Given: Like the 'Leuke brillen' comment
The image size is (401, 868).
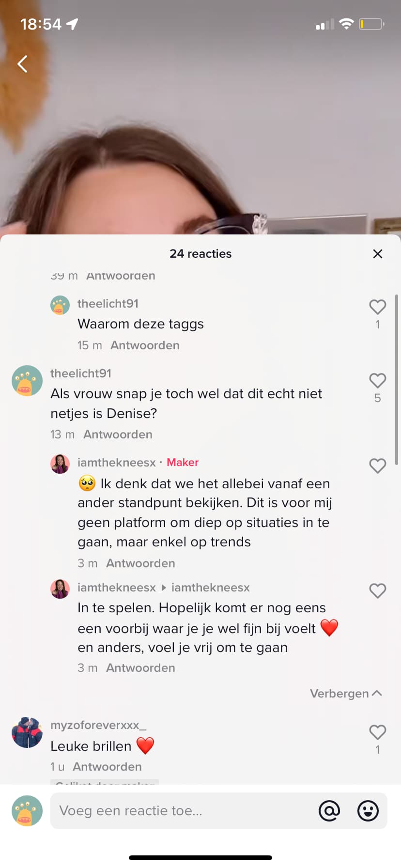Looking at the screenshot, I should pyautogui.click(x=378, y=732).
